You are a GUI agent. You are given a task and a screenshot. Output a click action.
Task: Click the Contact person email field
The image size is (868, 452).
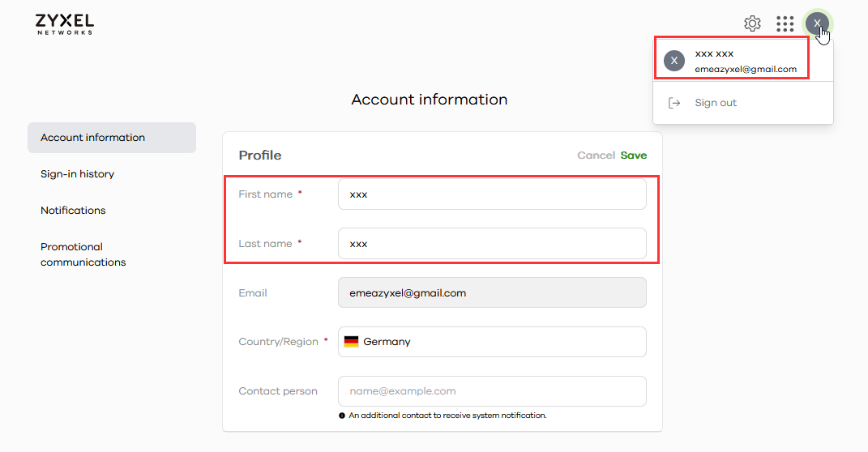pos(492,391)
